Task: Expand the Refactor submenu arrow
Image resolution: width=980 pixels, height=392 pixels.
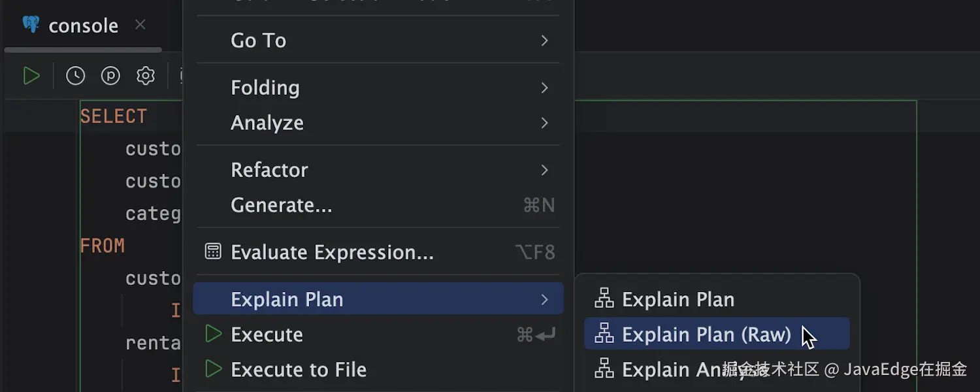Action: pos(544,170)
